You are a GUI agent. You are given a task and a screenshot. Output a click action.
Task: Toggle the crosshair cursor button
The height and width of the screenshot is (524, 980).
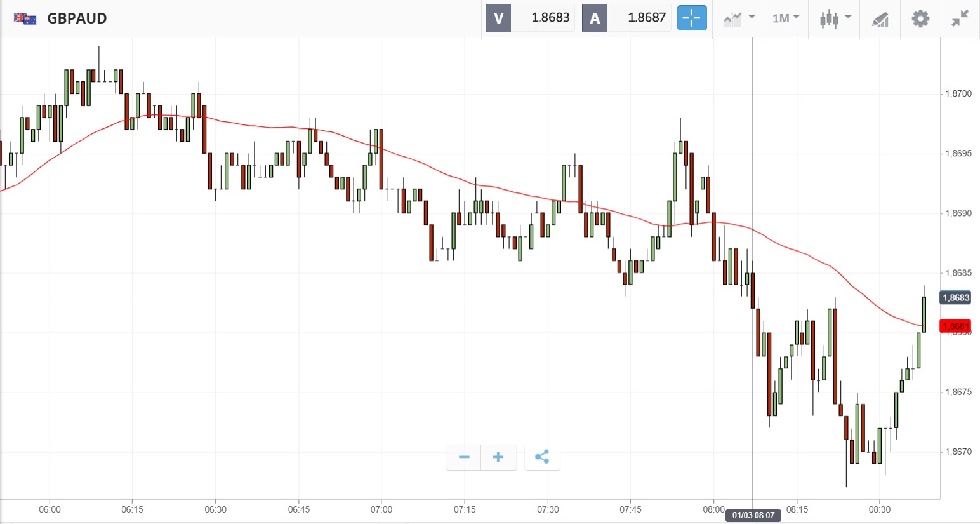point(691,18)
